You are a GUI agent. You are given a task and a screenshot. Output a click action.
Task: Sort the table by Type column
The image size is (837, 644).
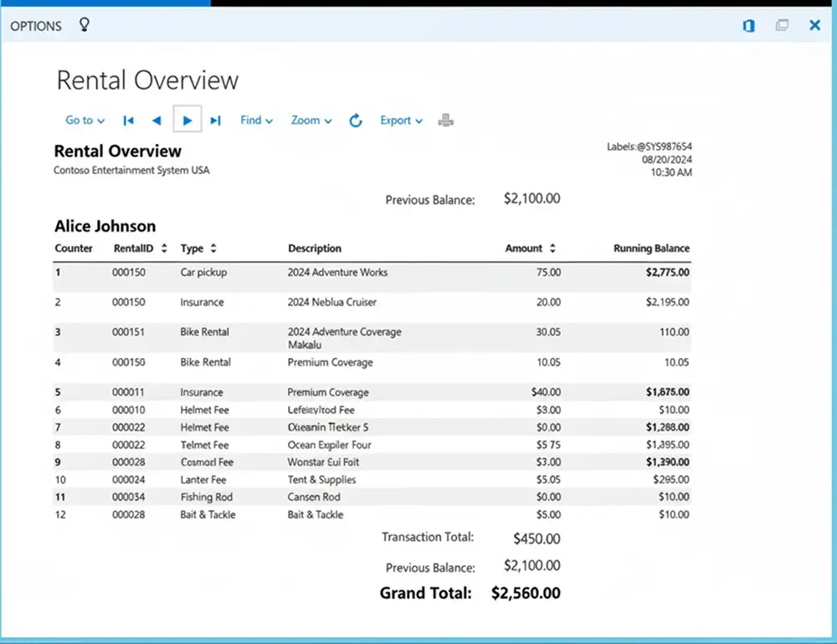213,248
